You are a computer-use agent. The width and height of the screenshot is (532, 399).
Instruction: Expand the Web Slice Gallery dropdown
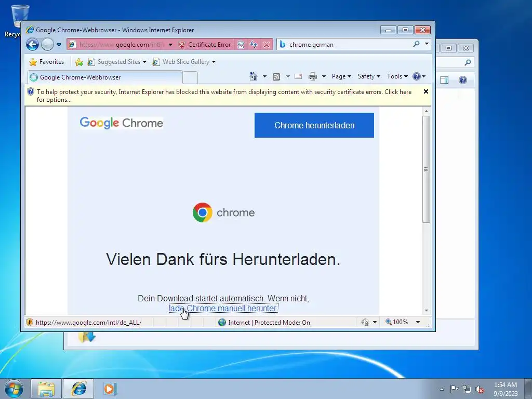(x=214, y=62)
